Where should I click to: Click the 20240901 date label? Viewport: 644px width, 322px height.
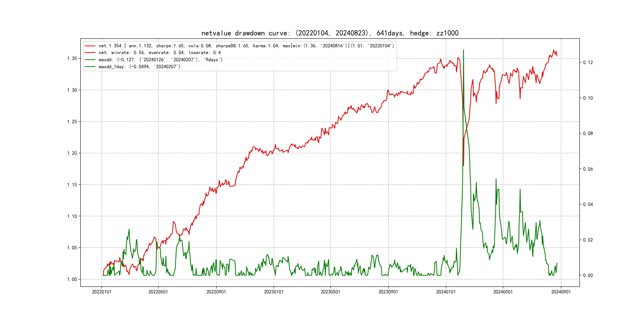point(561,292)
